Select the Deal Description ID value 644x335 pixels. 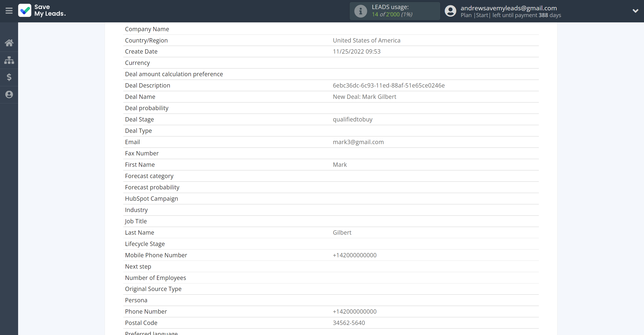tap(389, 86)
